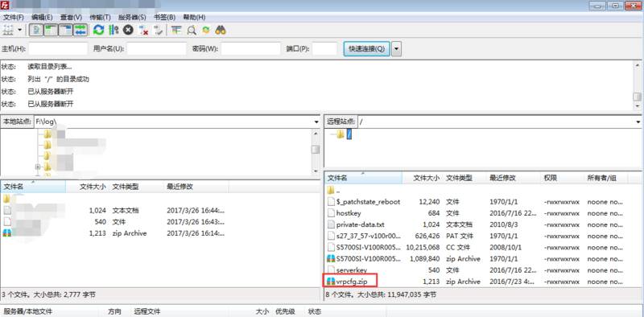Open the directory listing filters dialog
Viewport: 644px width, 317px height.
176,30
